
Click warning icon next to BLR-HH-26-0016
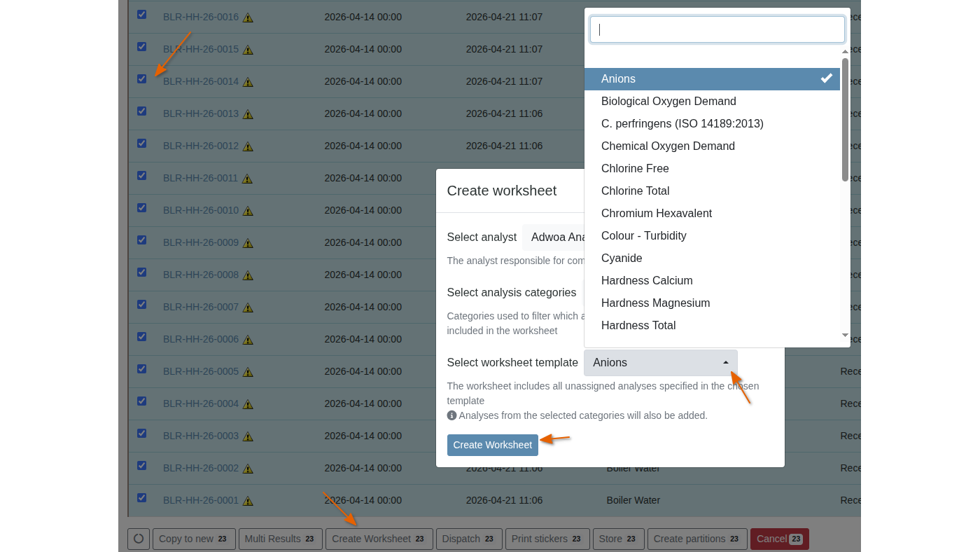click(248, 18)
